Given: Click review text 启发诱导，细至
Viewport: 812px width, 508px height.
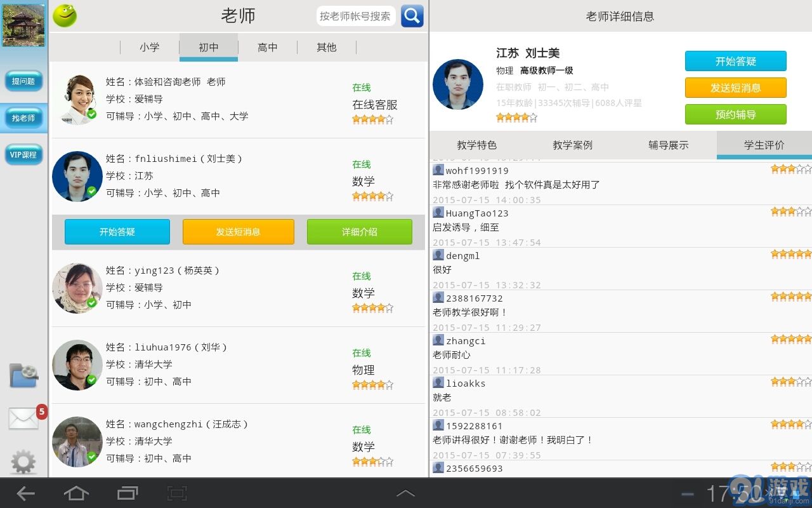Looking at the screenshot, I should 466,227.
